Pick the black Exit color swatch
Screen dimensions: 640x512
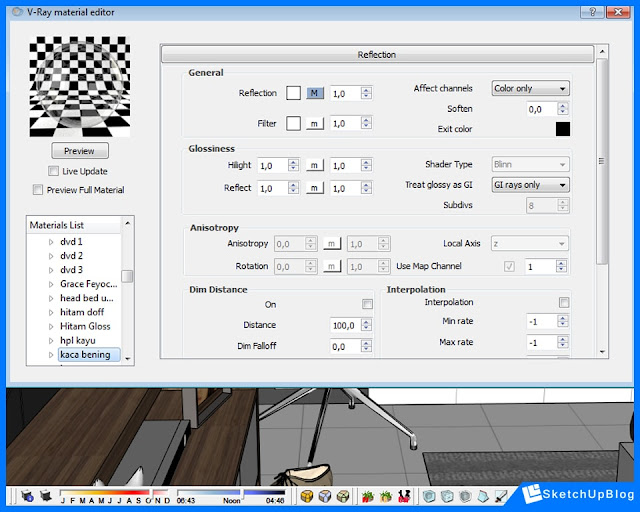[x=563, y=129]
